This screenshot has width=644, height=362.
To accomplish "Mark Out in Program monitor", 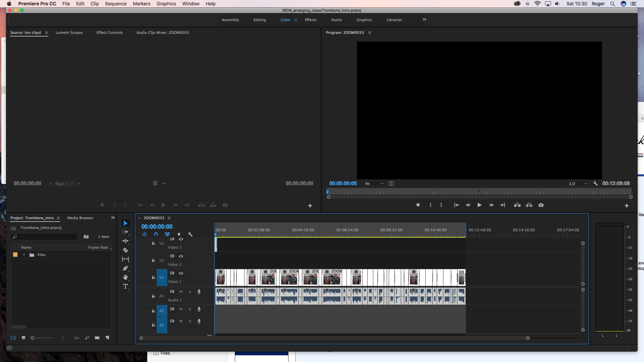I will click(441, 205).
